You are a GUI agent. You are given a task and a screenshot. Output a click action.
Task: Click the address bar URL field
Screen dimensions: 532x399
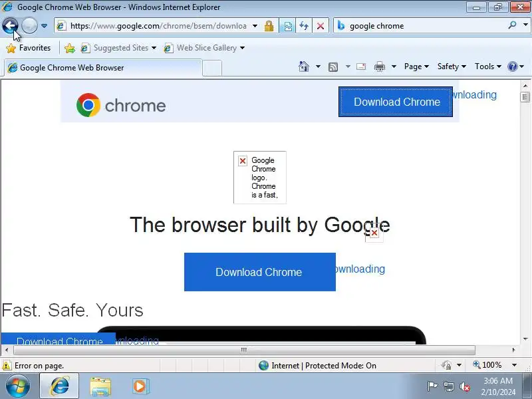point(158,26)
